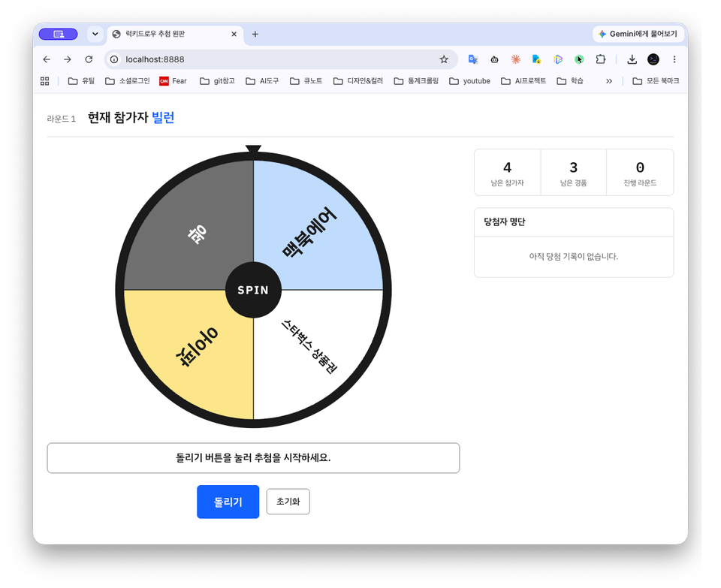Open the 통계크롤링 bookmark folder
721x588 pixels.
[x=417, y=81]
